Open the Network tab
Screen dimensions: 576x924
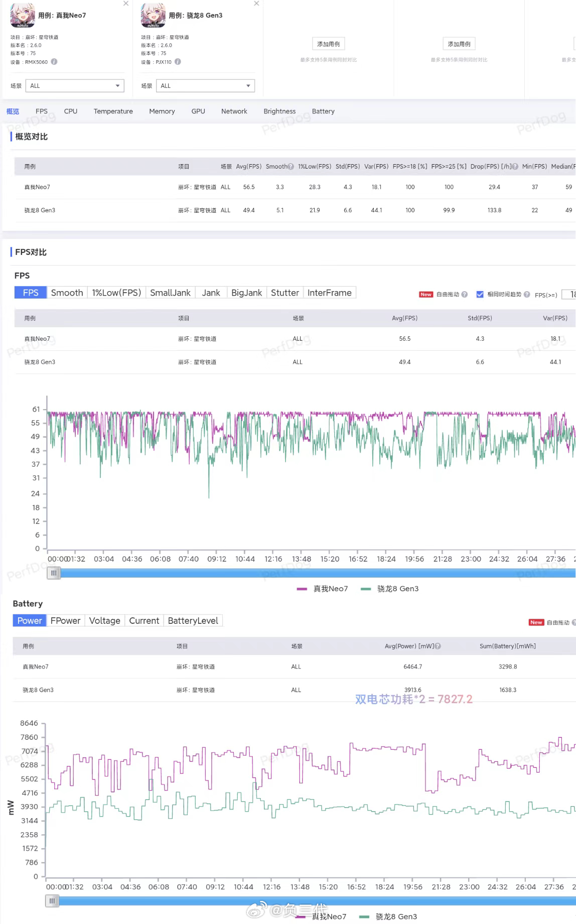234,111
